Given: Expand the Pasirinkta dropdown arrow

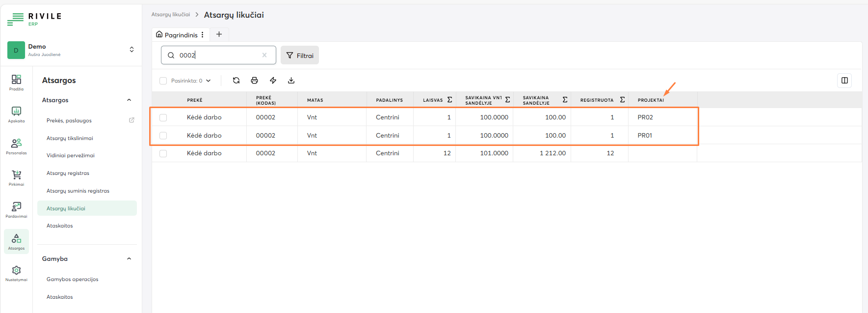Looking at the screenshot, I should coord(209,81).
